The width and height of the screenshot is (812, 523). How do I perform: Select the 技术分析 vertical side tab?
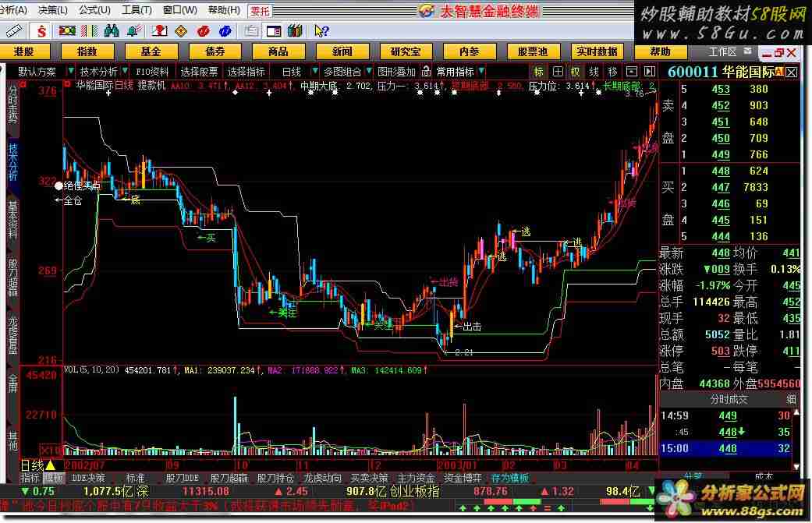12,161
